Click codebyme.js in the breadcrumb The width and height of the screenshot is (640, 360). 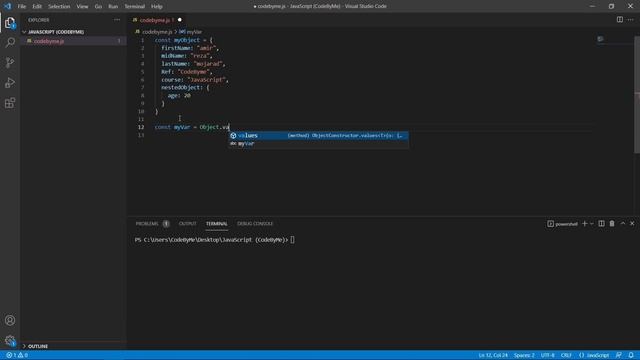tap(157, 32)
